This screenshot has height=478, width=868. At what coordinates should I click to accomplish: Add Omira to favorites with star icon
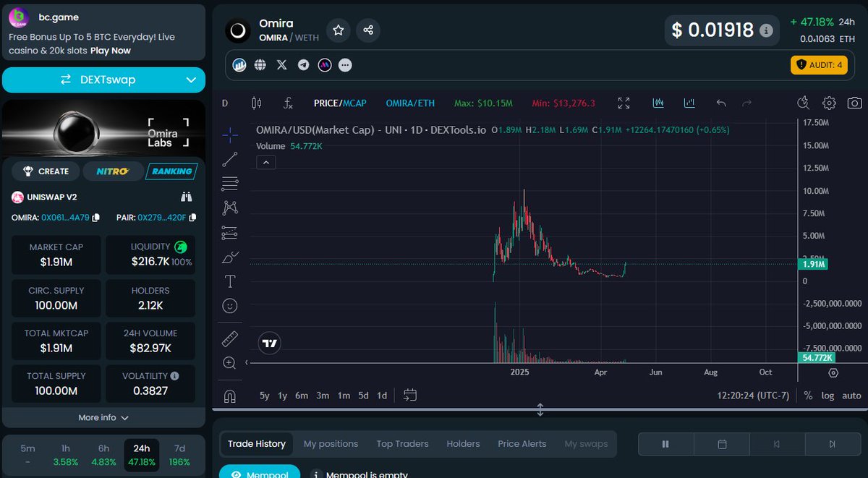point(339,30)
